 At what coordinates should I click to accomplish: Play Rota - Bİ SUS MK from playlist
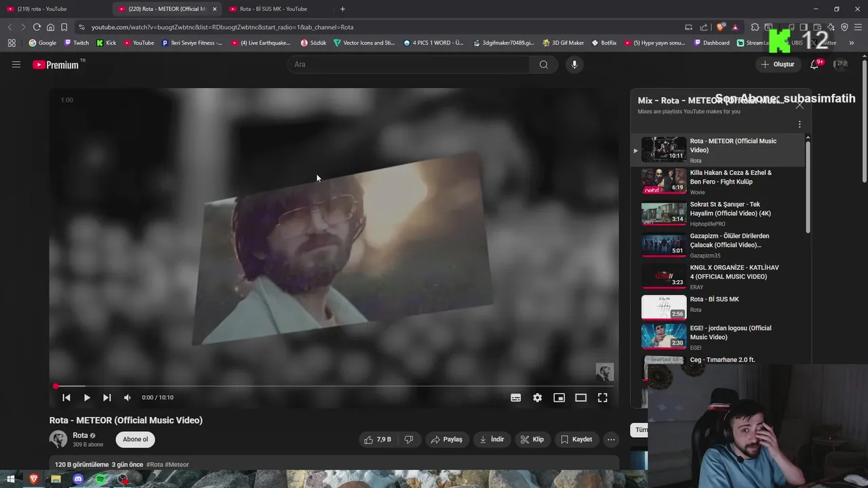pos(717,308)
